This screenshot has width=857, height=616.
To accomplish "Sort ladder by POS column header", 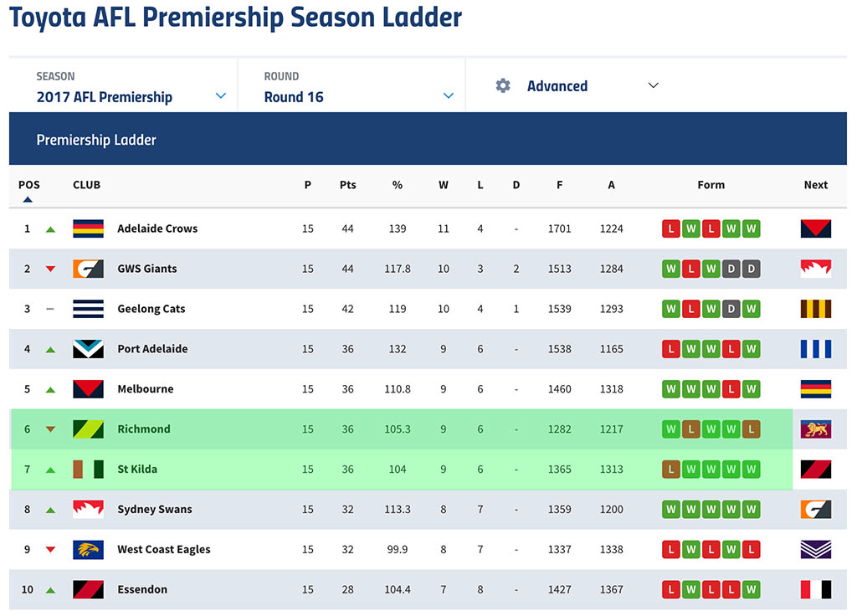I will 29,185.
